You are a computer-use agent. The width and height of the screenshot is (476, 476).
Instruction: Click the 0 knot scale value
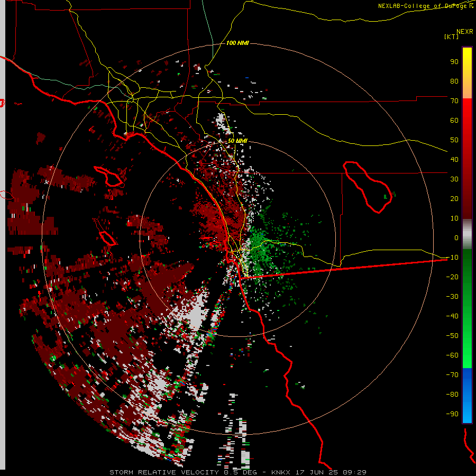coord(456,238)
